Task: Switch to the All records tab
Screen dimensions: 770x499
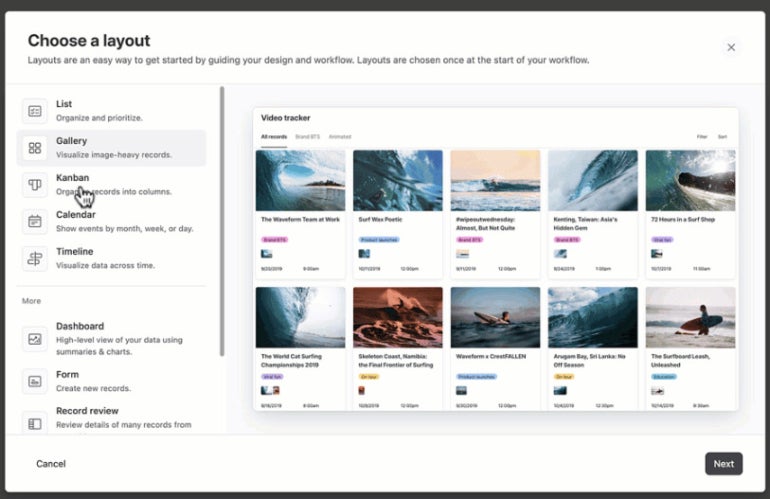Action: coord(274,136)
